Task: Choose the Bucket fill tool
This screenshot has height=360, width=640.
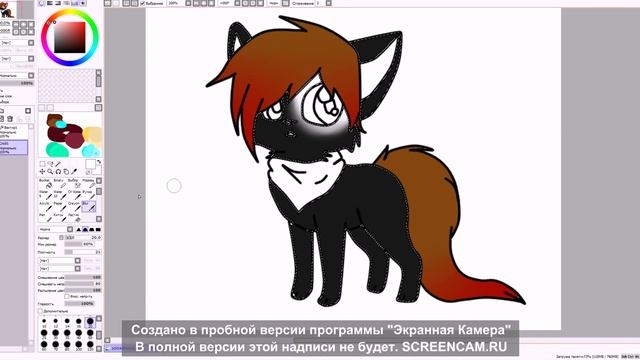Action: [45, 183]
